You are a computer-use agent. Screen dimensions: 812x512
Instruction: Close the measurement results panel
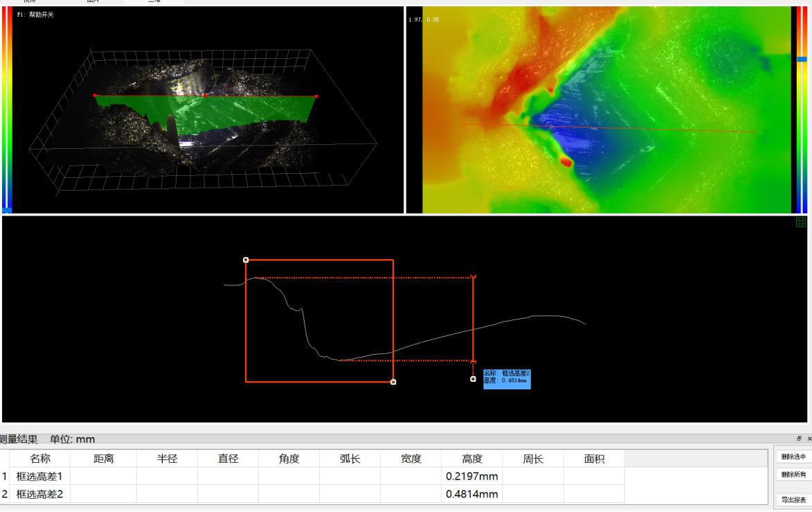[809, 439]
